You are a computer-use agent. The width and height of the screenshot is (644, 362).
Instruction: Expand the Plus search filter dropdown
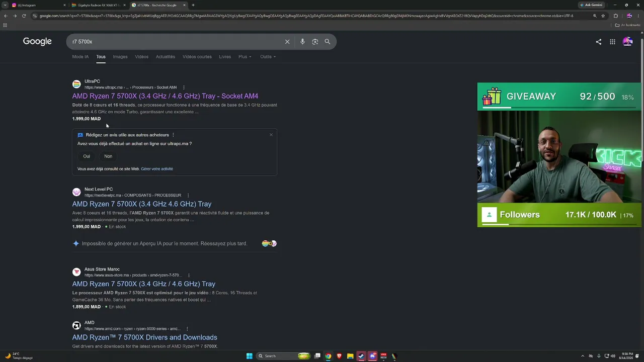click(x=245, y=57)
